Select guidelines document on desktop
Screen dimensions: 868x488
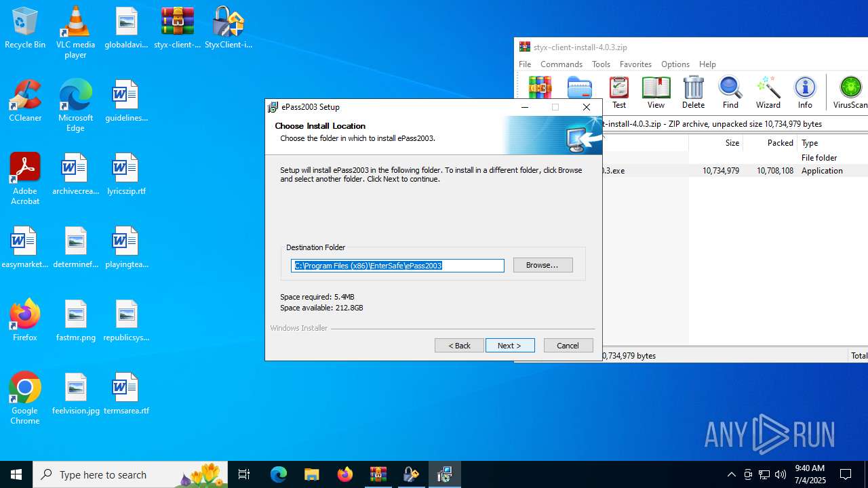[x=126, y=101]
